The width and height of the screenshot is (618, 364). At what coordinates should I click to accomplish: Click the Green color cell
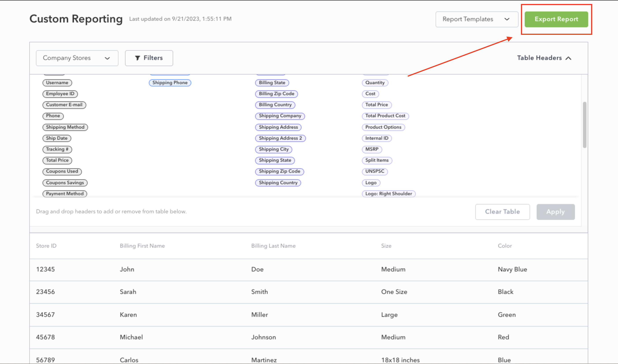507,315
